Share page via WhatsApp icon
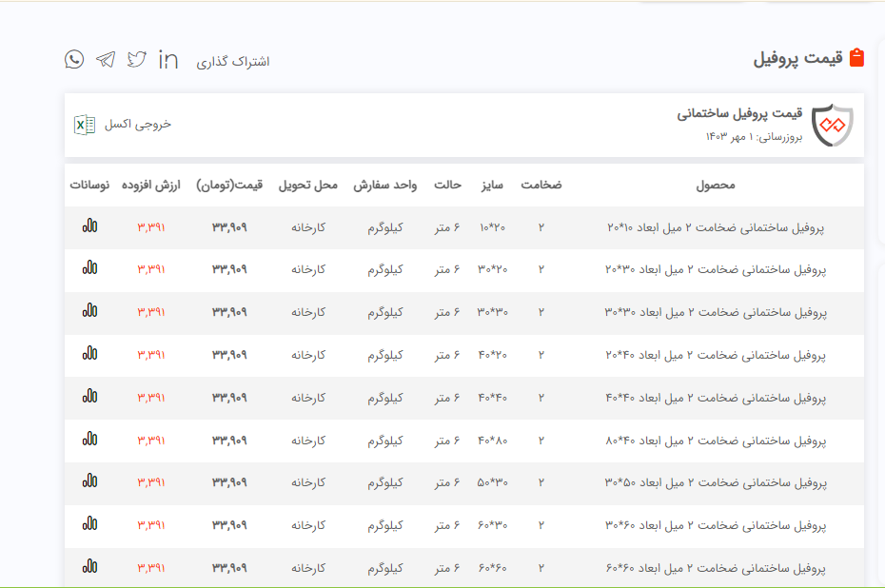The image size is (885, 588). pyautogui.click(x=74, y=59)
